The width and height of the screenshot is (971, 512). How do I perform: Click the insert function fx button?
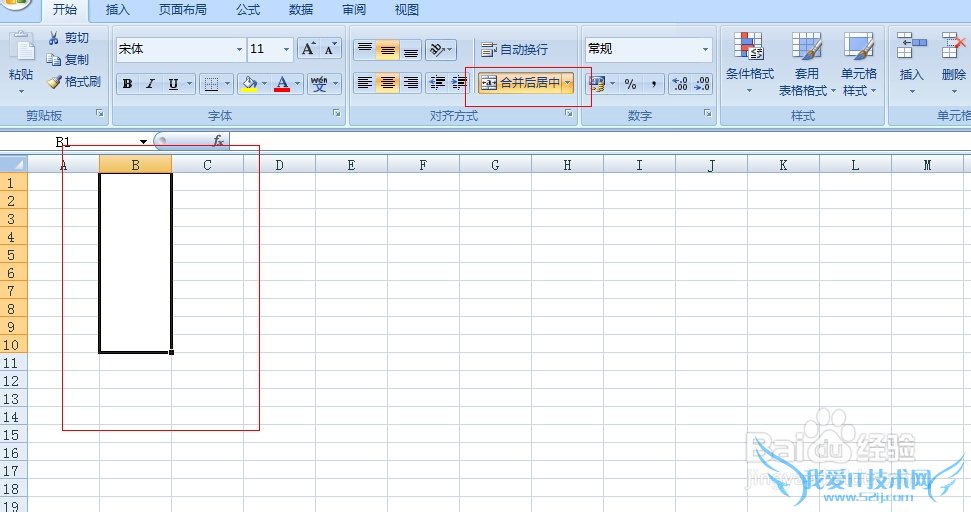tap(218, 141)
